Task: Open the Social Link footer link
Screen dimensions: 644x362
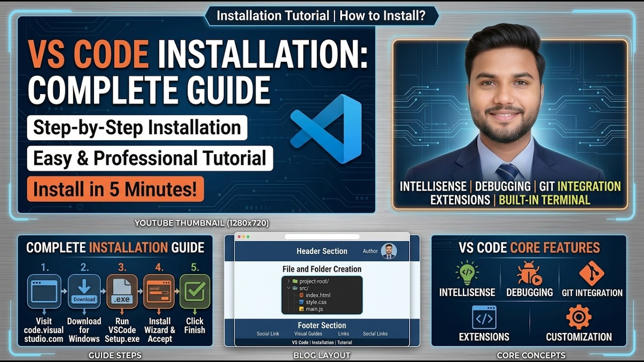Action: tap(268, 333)
